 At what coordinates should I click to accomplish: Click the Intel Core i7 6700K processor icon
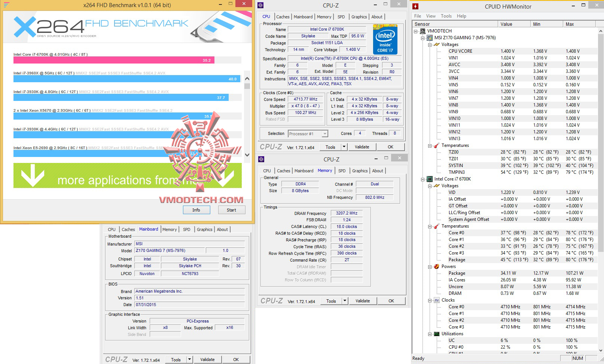(430, 179)
